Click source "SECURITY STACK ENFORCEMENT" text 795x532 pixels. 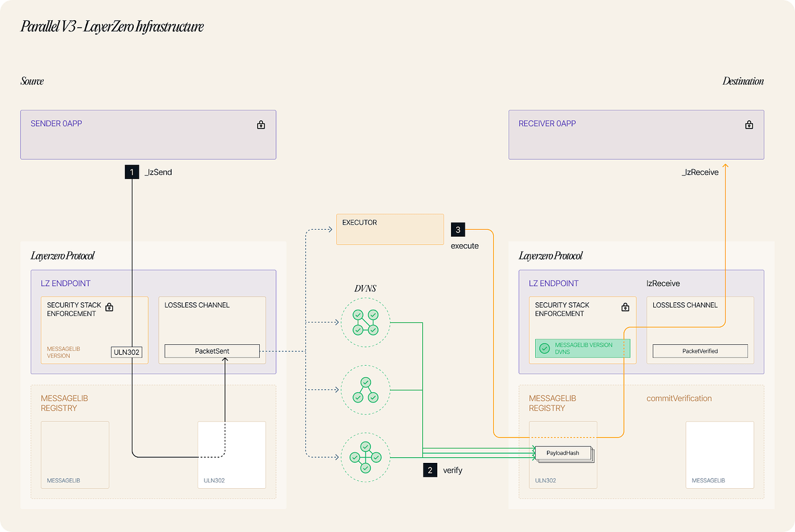(x=74, y=309)
